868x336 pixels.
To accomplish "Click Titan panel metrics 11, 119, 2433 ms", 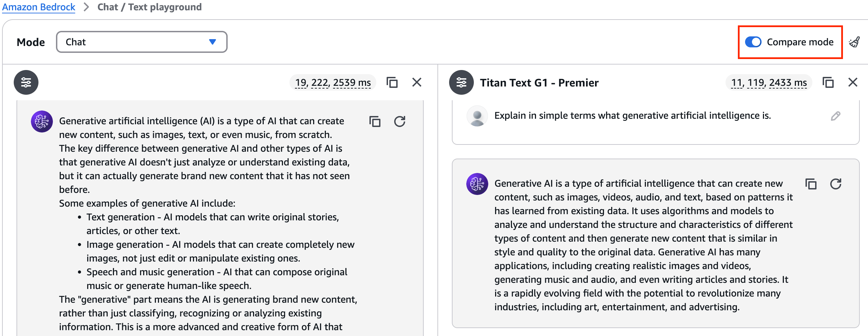I will [769, 82].
